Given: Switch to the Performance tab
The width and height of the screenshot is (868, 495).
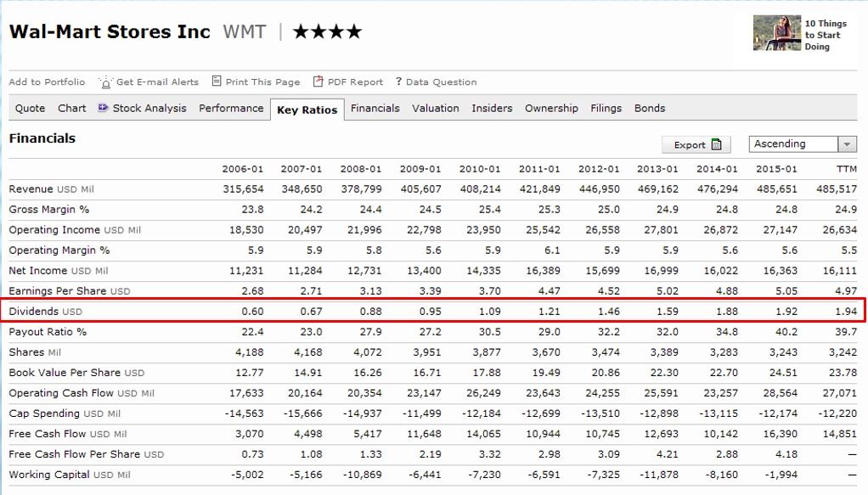Looking at the screenshot, I should point(231,108).
